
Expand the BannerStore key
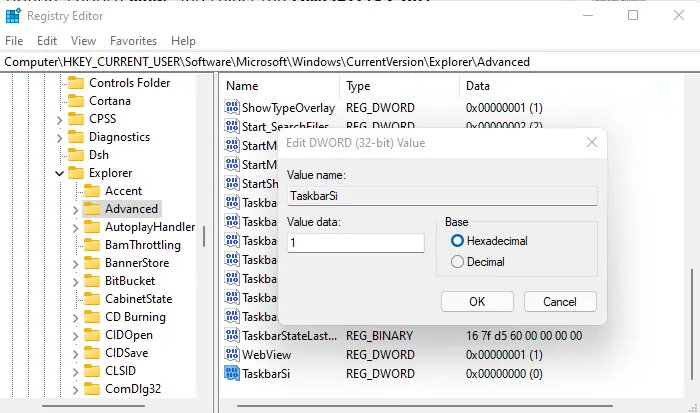click(75, 264)
